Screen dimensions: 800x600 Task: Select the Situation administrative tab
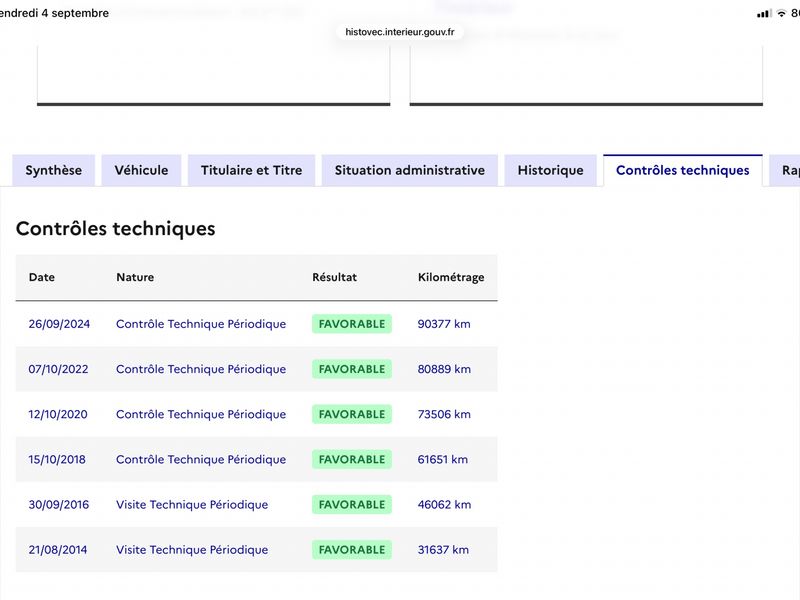pyautogui.click(x=410, y=170)
